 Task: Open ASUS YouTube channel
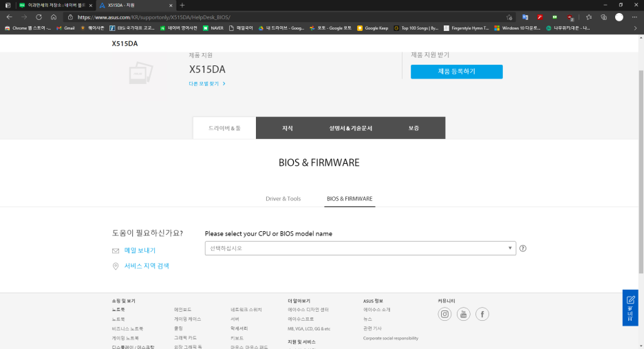(x=463, y=314)
